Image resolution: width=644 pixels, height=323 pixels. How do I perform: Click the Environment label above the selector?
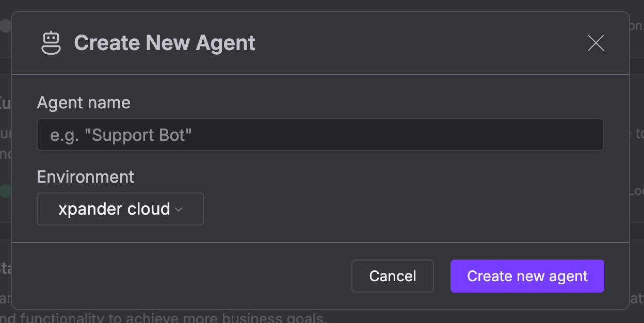(85, 177)
